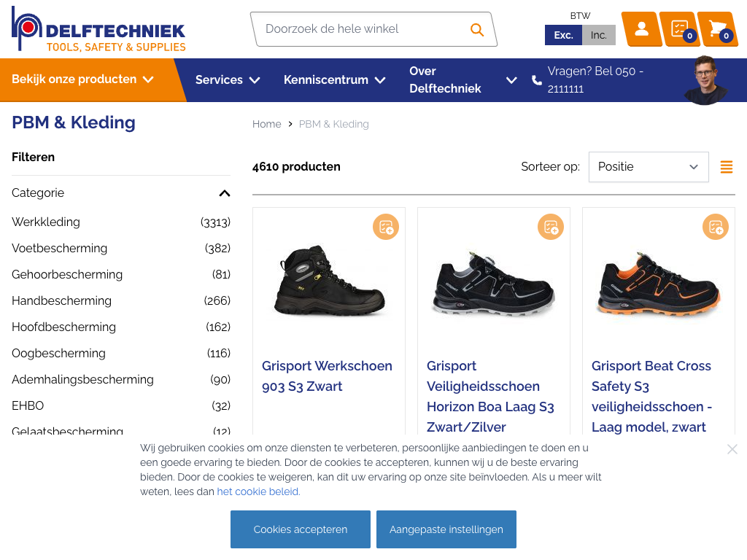Add Grisport Horizon Boa shoe to quote list
The width and height of the screenshot is (747, 560).
[x=551, y=227]
